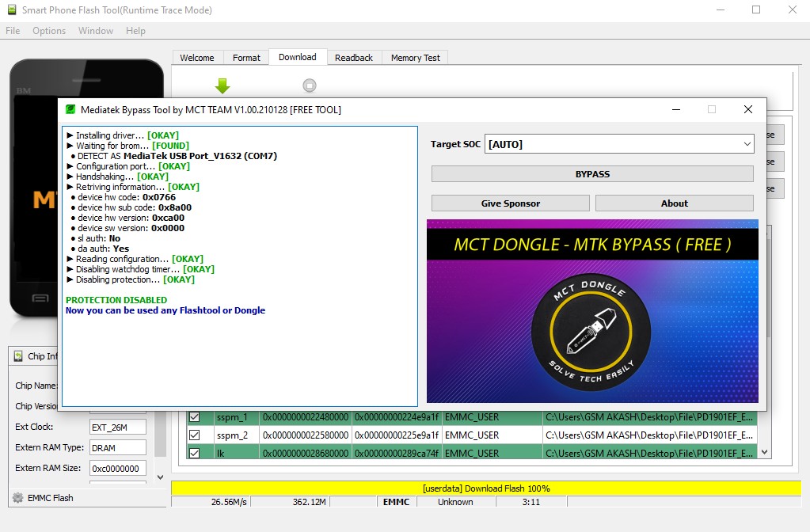
Task: Open the File menu
Action: pos(13,30)
